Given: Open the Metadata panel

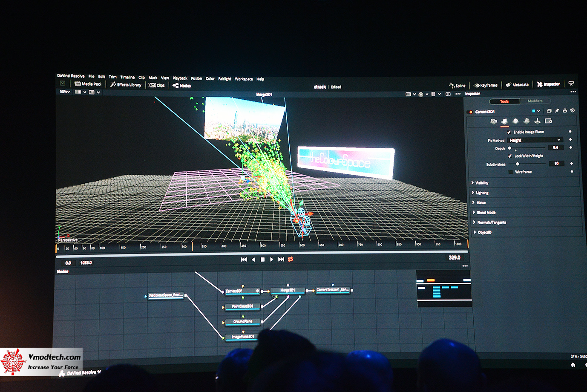Looking at the screenshot, I should point(518,84).
